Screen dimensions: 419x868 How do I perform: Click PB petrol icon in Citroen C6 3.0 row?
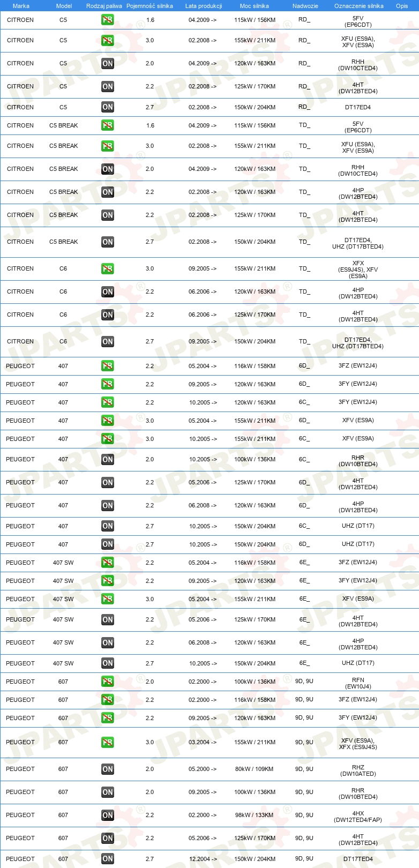107,268
